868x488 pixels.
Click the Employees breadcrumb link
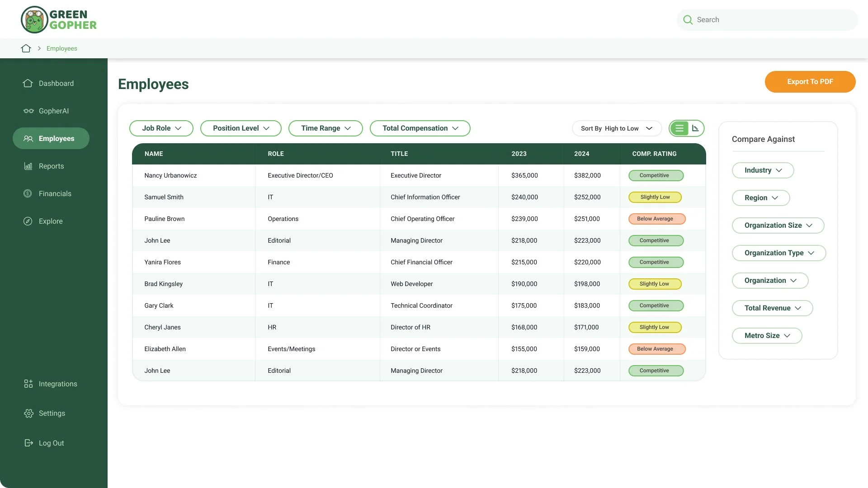pyautogui.click(x=62, y=48)
